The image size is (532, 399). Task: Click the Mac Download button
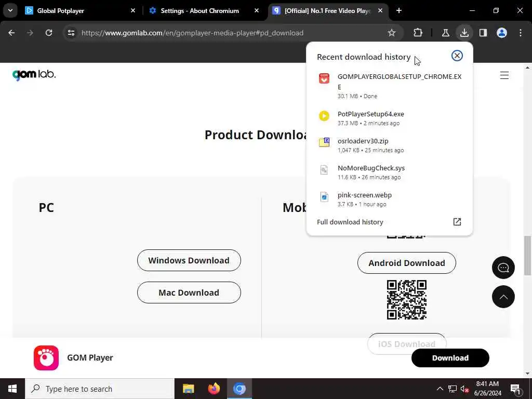(x=189, y=292)
